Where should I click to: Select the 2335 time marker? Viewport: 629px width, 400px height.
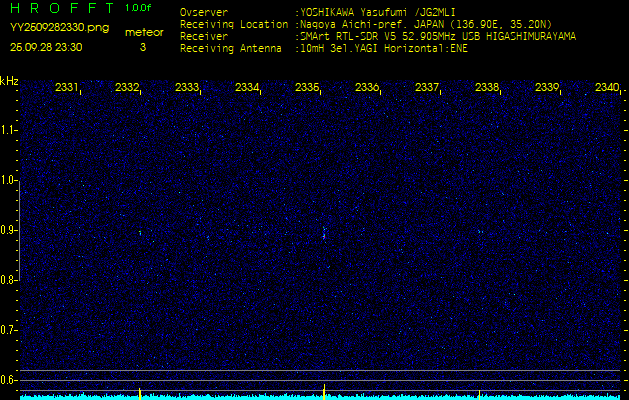[307, 88]
